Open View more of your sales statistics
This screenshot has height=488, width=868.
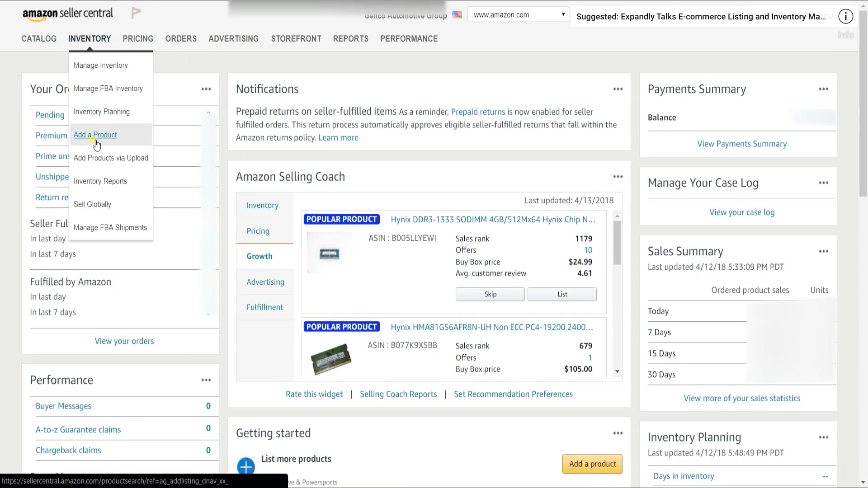[742, 398]
